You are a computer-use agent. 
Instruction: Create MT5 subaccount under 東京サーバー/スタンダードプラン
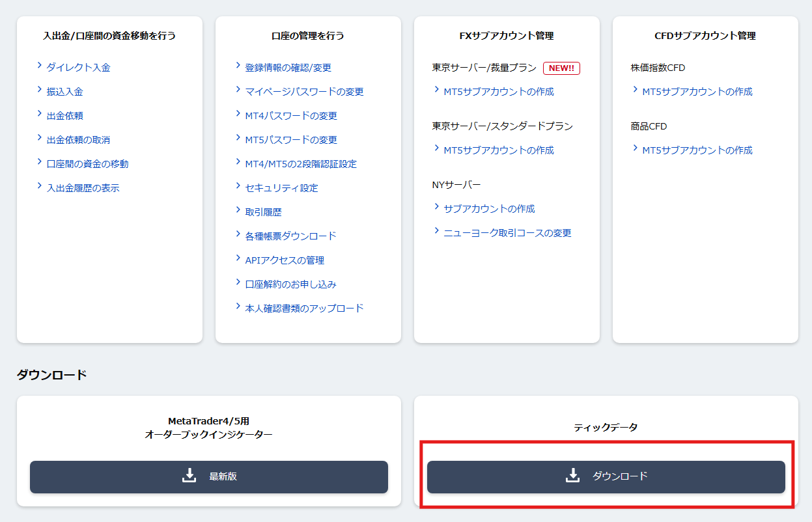click(499, 150)
